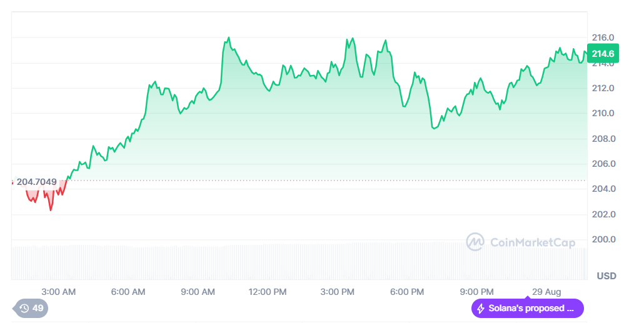Click the 212.0 price axis label
The width and height of the screenshot is (644, 323).
pyautogui.click(x=603, y=88)
